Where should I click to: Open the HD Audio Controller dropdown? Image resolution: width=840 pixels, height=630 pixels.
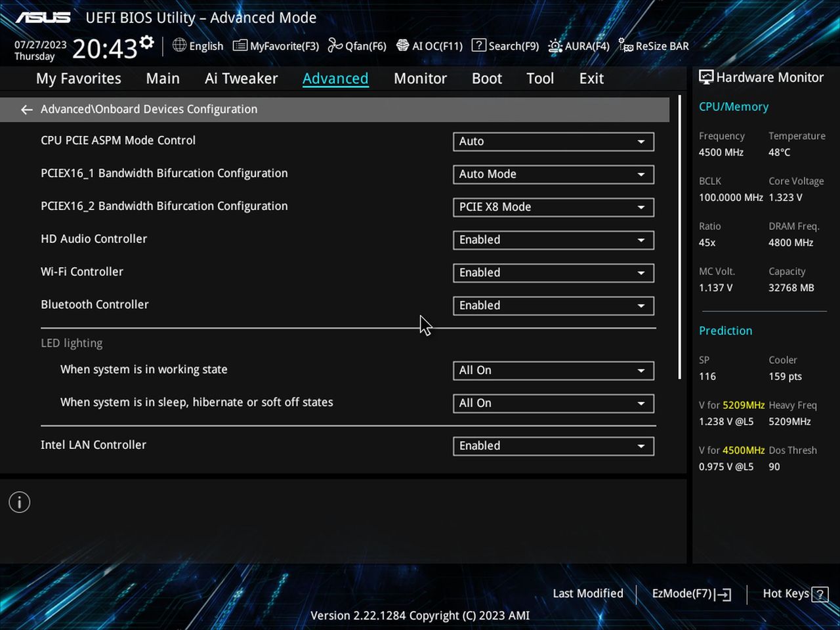click(553, 240)
